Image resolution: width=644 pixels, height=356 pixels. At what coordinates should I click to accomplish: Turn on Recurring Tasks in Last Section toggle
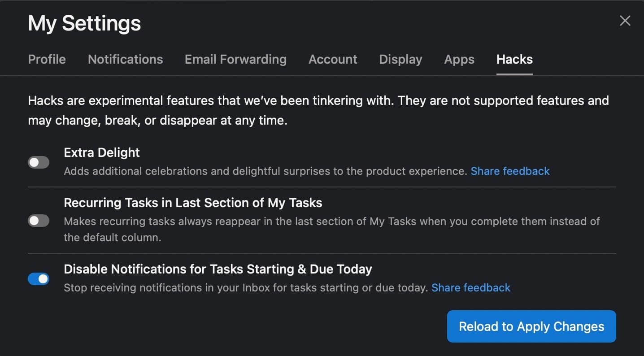tap(39, 221)
